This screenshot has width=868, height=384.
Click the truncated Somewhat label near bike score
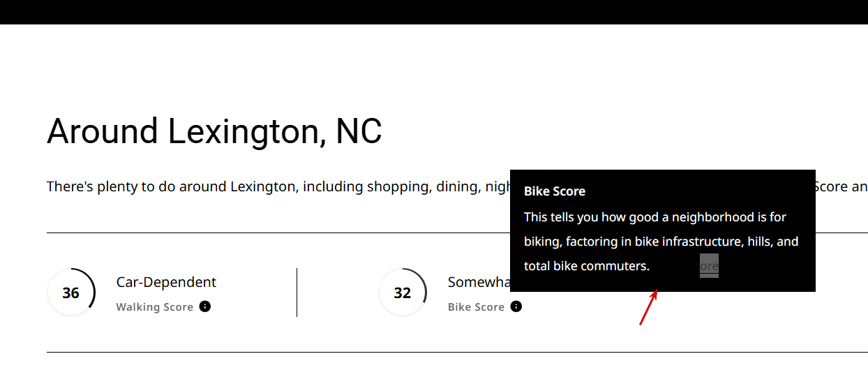(x=479, y=282)
